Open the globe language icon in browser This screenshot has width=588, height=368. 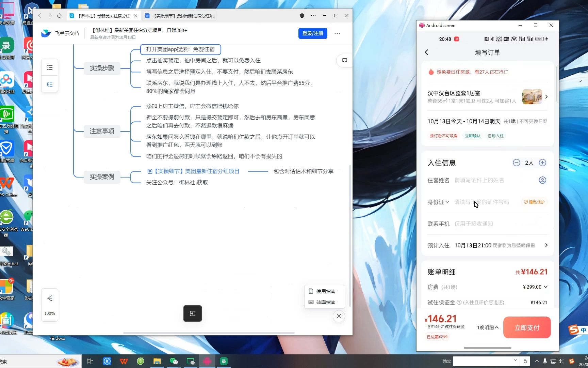click(x=302, y=16)
